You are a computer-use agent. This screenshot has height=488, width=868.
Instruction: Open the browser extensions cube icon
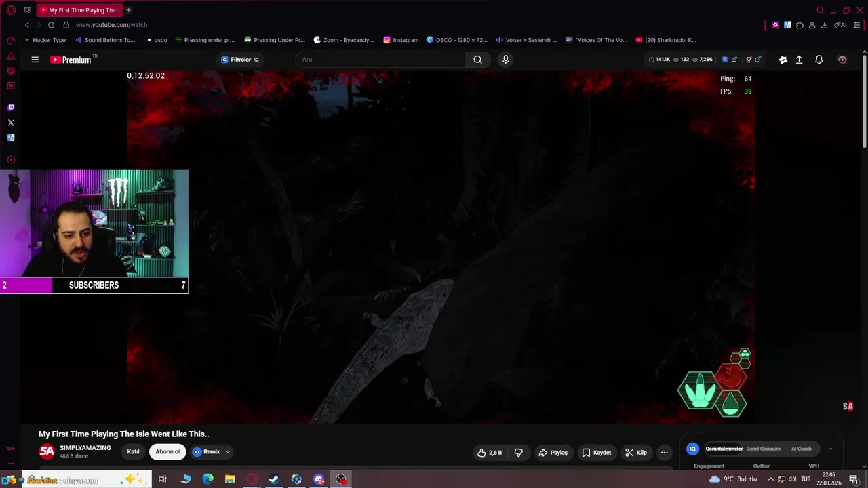point(800,25)
